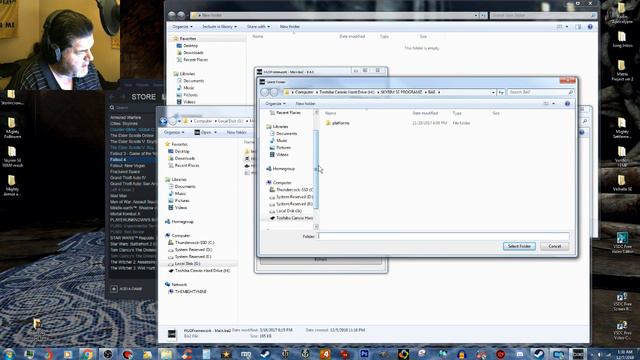640x360 pixels.
Task: Click the dialog's Search Ba2 field
Action: (x=540, y=92)
